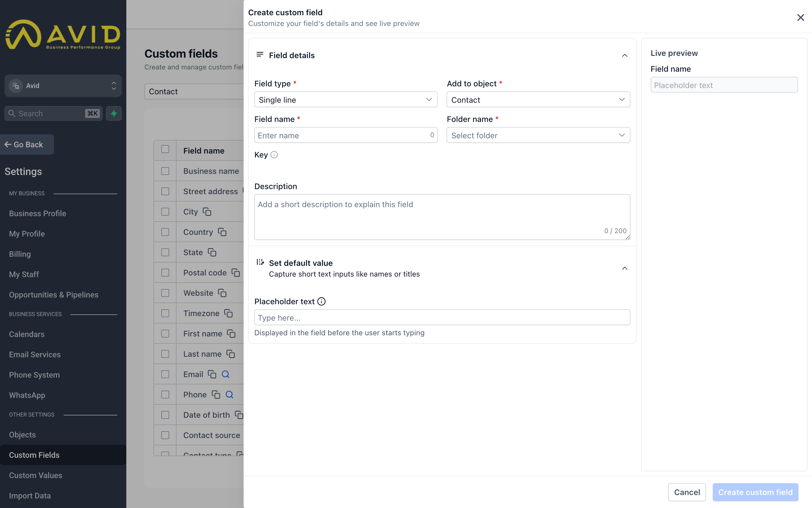Viewport: 812px width, 508px height.
Task: Click the copy icon next to Last name
Action: click(230, 354)
